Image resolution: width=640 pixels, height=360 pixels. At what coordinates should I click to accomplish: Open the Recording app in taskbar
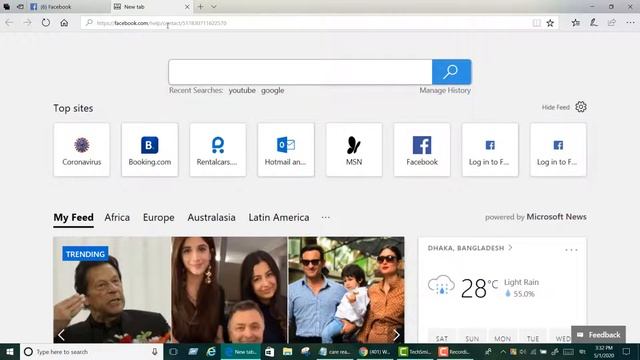455,352
